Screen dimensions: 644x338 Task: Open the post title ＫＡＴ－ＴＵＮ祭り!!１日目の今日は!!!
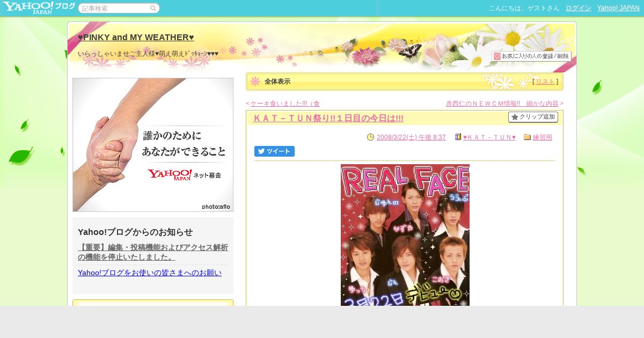(x=328, y=119)
